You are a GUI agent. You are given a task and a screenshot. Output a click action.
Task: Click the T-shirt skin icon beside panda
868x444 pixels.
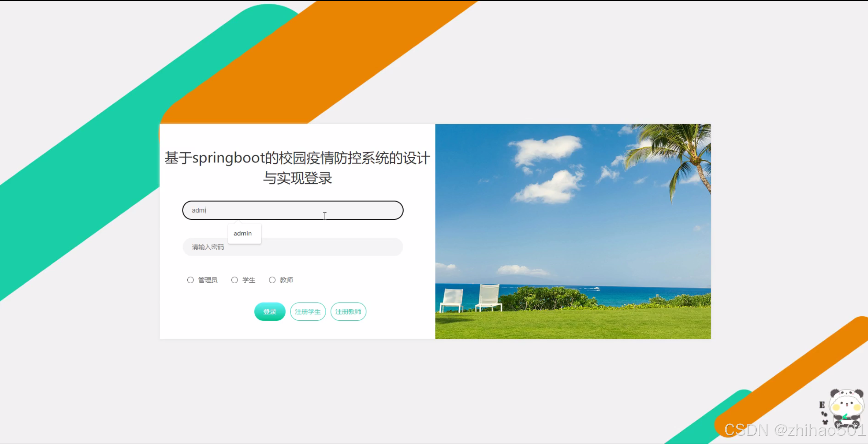coord(825,422)
